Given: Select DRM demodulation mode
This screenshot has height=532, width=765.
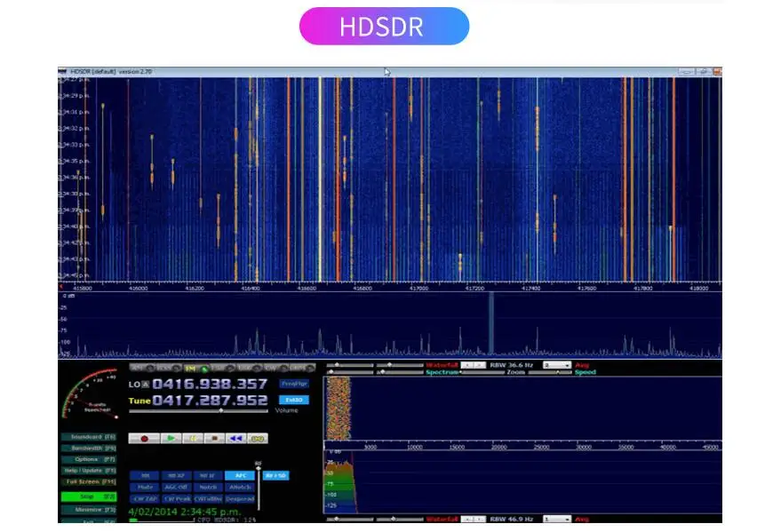Looking at the screenshot, I should coord(302,368).
